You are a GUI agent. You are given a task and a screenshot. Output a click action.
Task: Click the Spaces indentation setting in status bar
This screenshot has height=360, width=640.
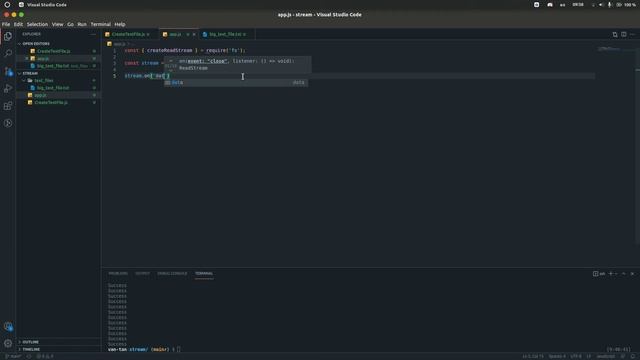(x=557, y=356)
